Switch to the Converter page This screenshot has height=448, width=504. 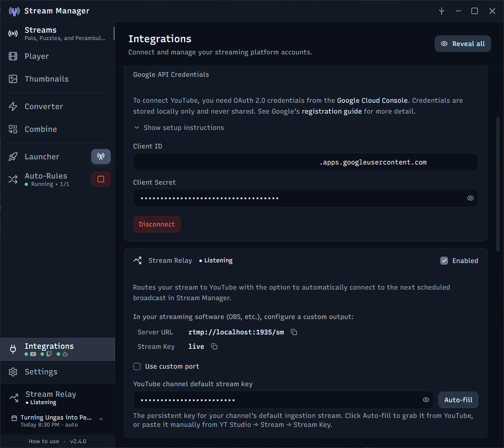pos(58,107)
